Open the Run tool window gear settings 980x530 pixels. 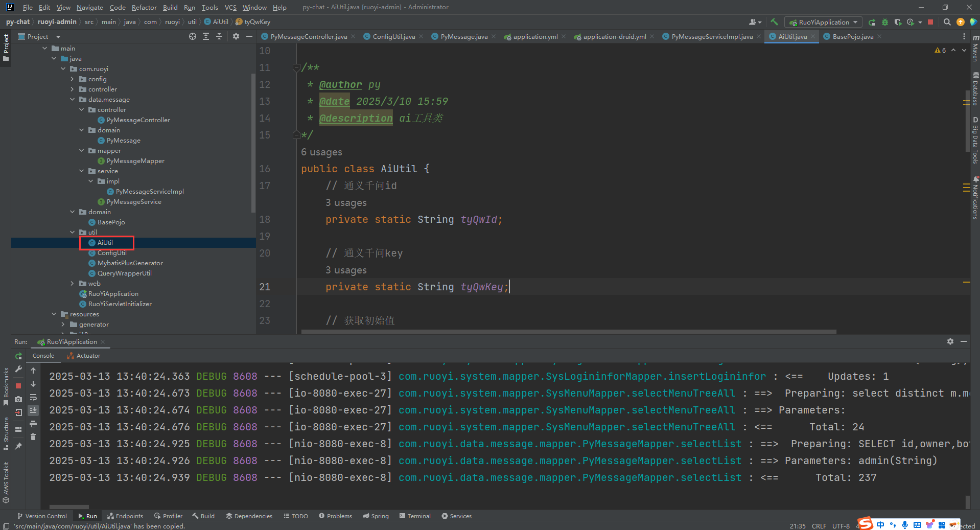950,341
